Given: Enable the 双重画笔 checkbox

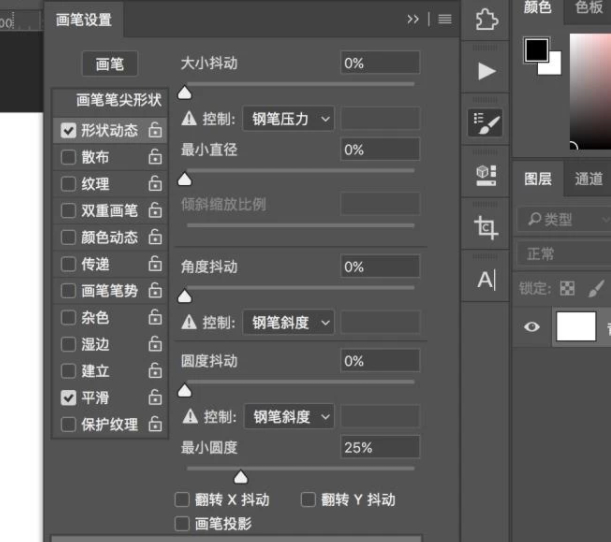Looking at the screenshot, I should click(68, 210).
